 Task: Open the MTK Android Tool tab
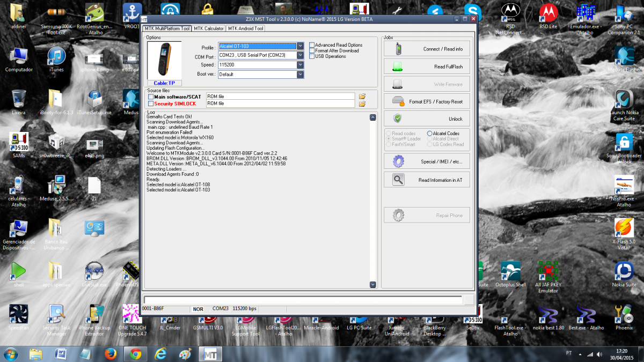point(246,28)
